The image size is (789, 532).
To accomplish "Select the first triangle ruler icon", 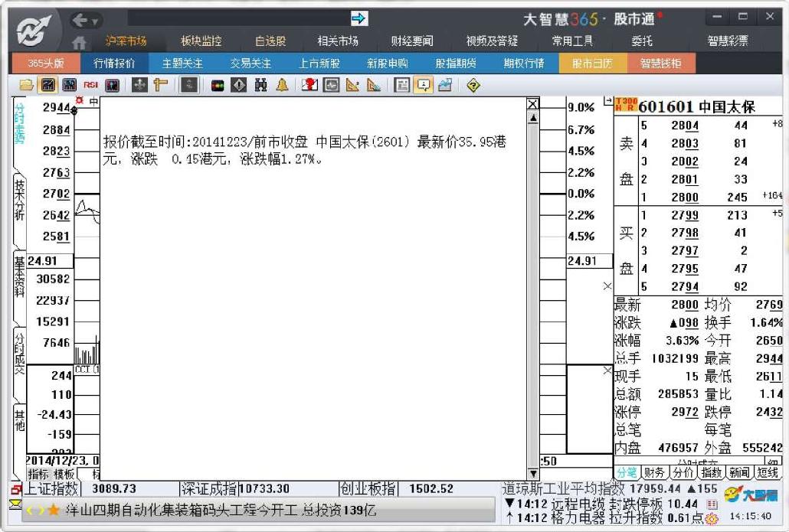I will click(x=352, y=85).
